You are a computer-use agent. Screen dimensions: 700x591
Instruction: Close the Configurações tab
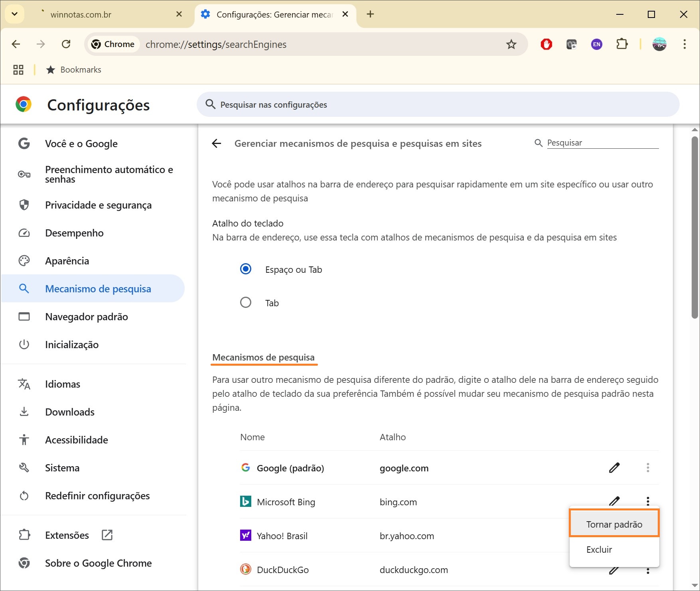coord(345,14)
